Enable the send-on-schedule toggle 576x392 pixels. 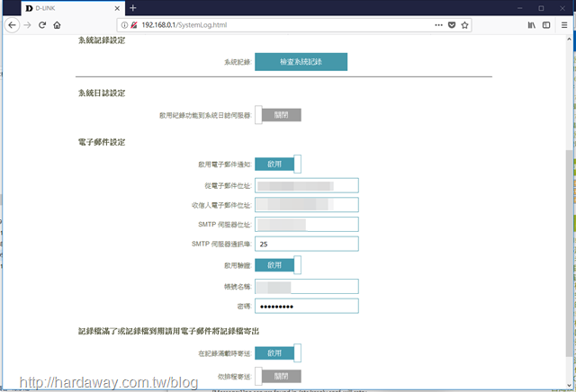point(278,376)
